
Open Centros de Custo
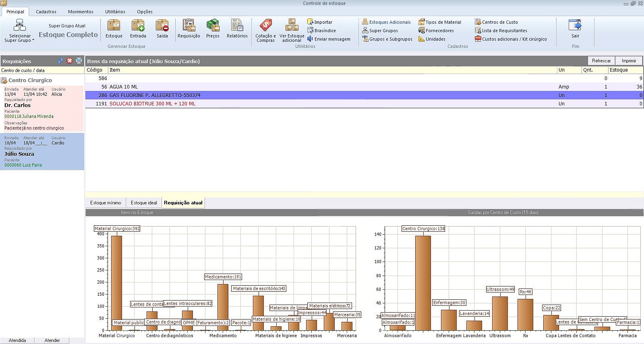(x=496, y=22)
